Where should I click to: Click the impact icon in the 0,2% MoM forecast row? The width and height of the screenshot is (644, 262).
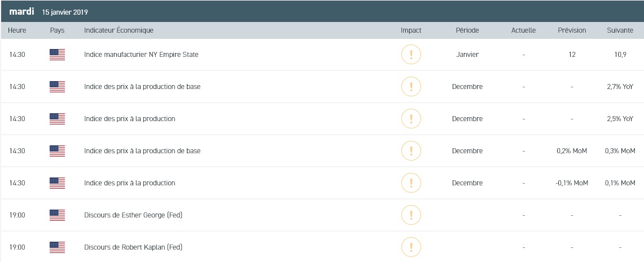point(411,151)
